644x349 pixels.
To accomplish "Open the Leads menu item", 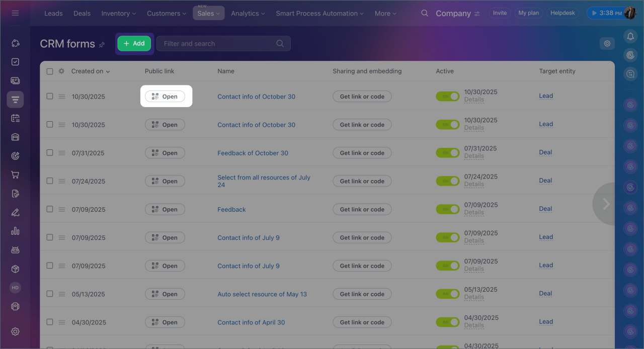I will point(53,14).
